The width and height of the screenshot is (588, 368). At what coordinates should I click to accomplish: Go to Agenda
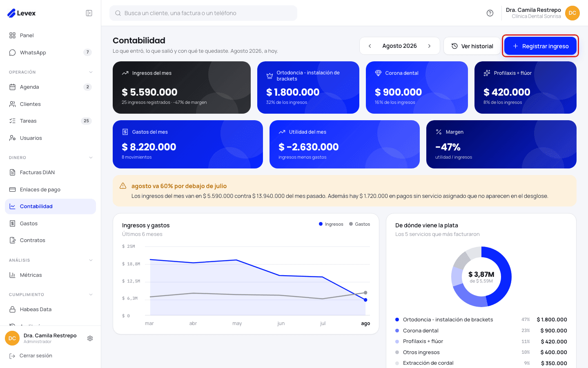point(50,87)
